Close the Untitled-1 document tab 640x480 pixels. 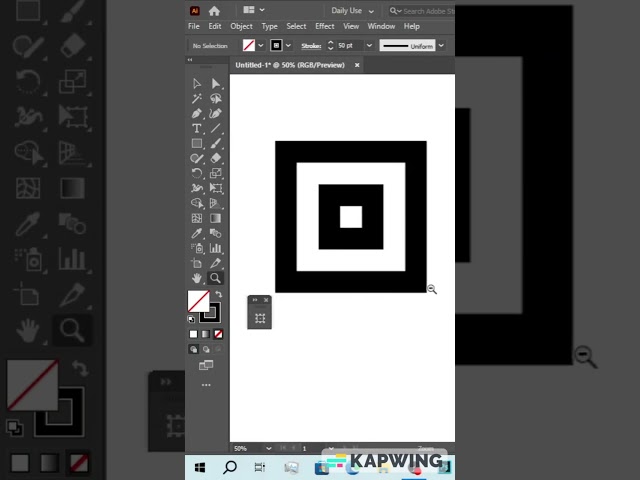[357, 65]
